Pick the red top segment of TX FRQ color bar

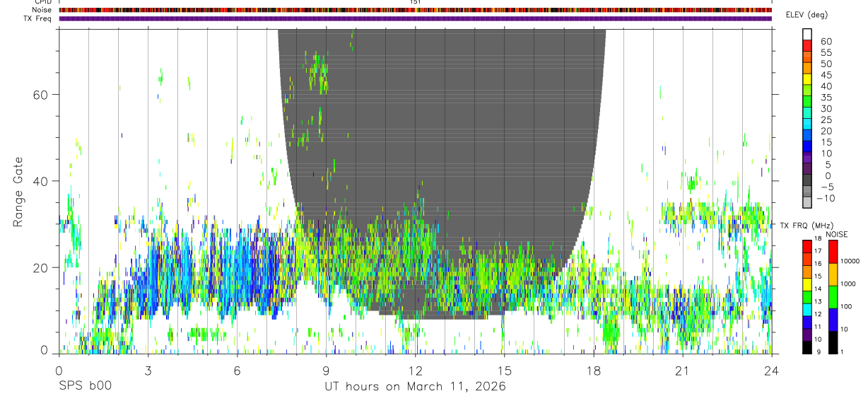pos(807,247)
